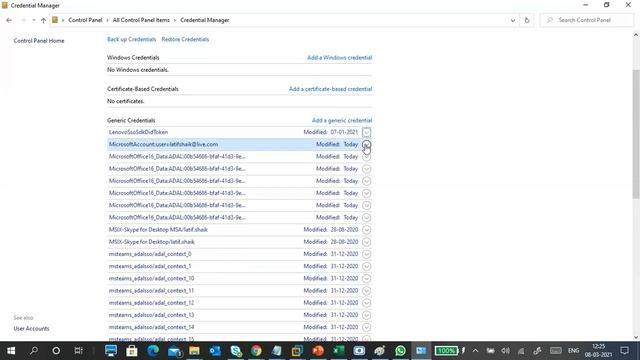Open volume control in system tray
Viewport: 640px width, 360px height.
point(505,351)
